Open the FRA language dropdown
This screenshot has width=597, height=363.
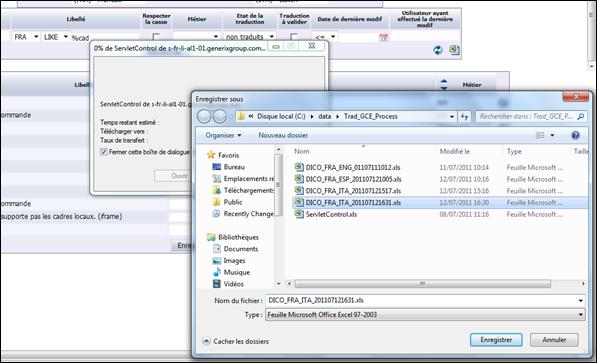click(26, 37)
